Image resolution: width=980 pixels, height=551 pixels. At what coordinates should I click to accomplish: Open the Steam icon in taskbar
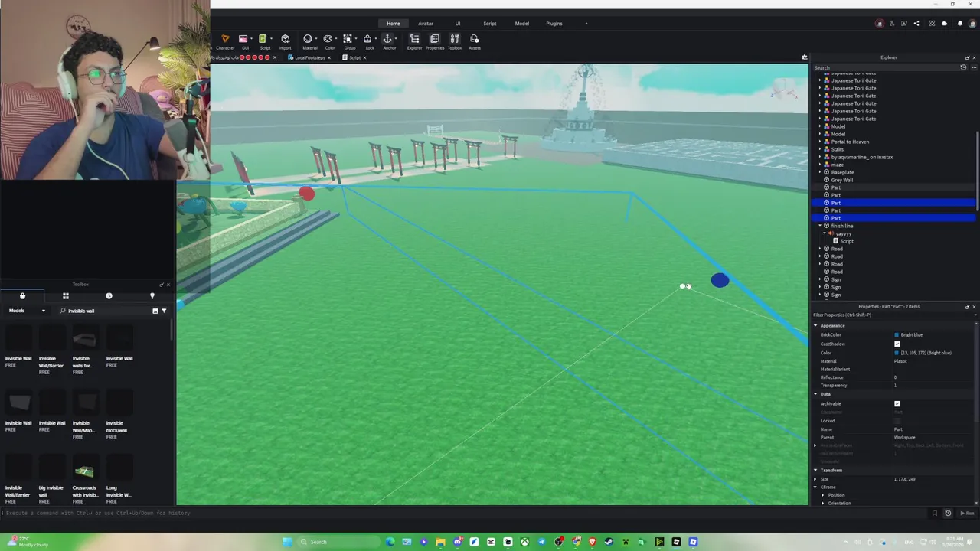pos(609,542)
